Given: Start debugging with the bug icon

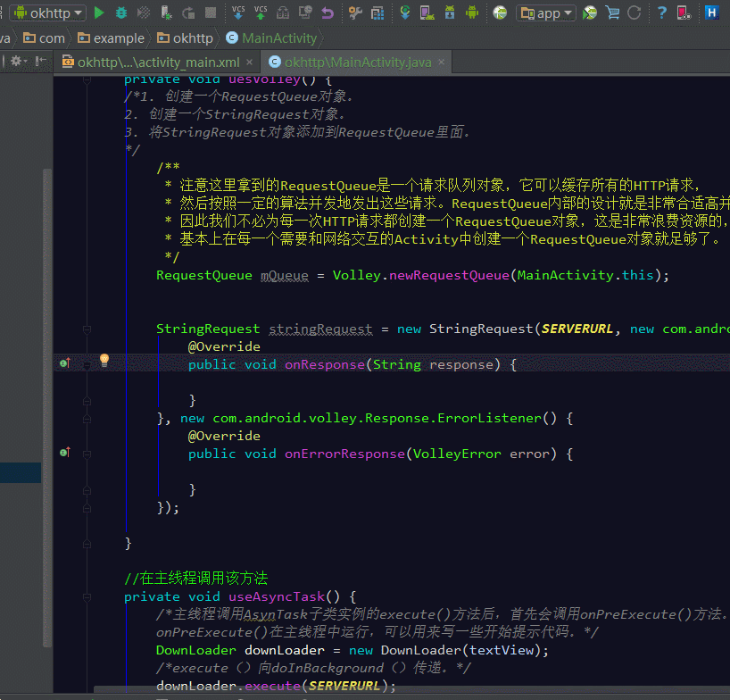Looking at the screenshot, I should [x=121, y=12].
